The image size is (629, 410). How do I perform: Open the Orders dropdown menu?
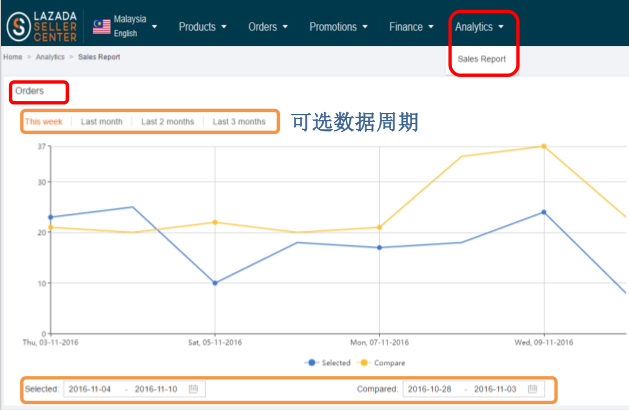click(x=267, y=27)
